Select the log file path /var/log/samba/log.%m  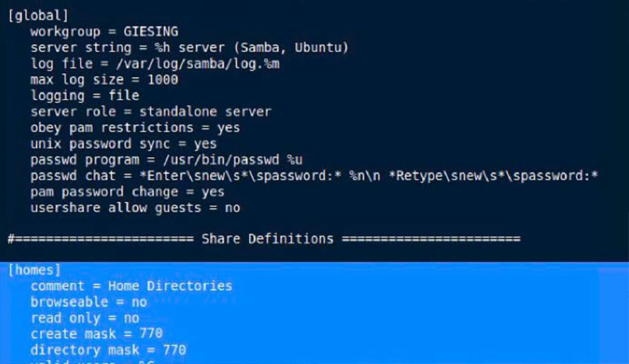(198, 64)
